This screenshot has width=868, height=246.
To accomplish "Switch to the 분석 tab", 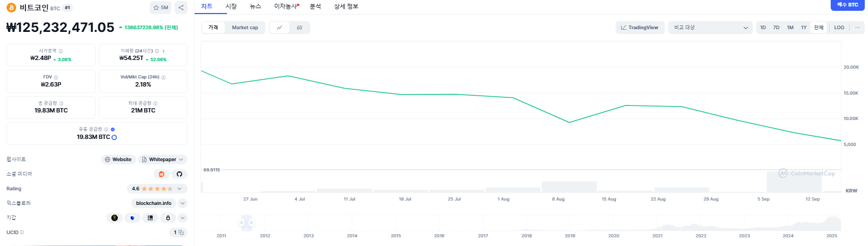I will [316, 6].
